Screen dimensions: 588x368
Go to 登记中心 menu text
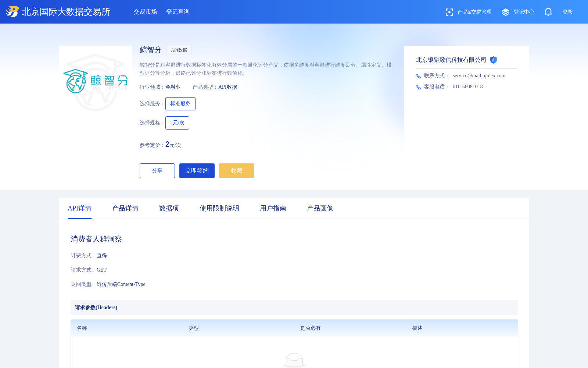pyautogui.click(x=524, y=12)
